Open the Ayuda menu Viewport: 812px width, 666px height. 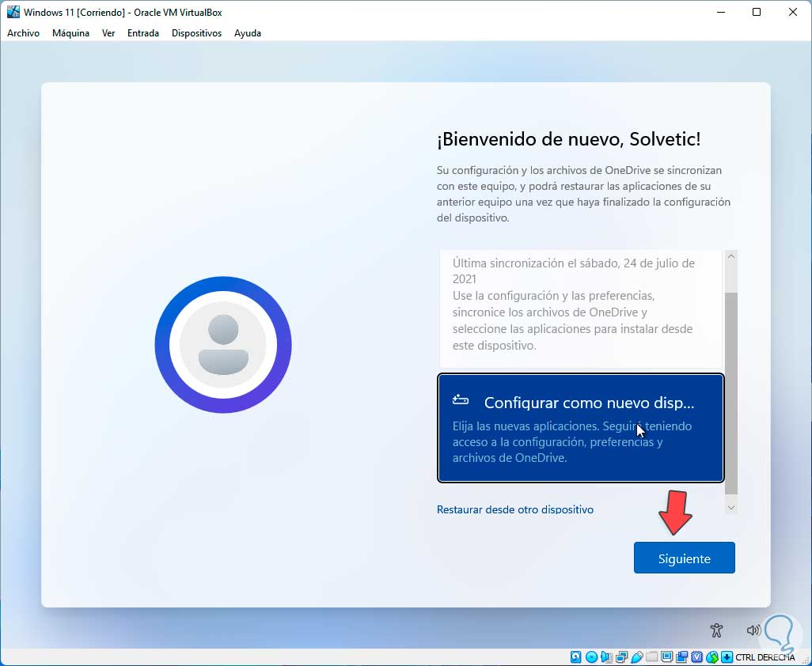248,33
